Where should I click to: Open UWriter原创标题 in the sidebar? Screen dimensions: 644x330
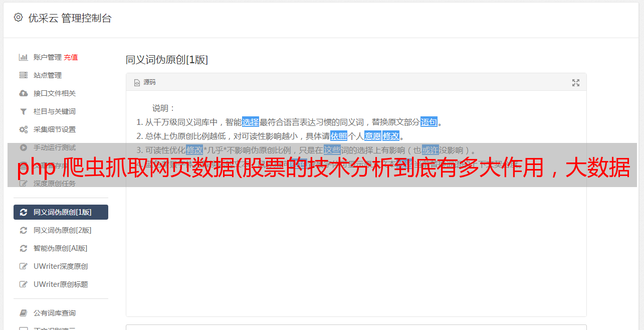(61, 284)
